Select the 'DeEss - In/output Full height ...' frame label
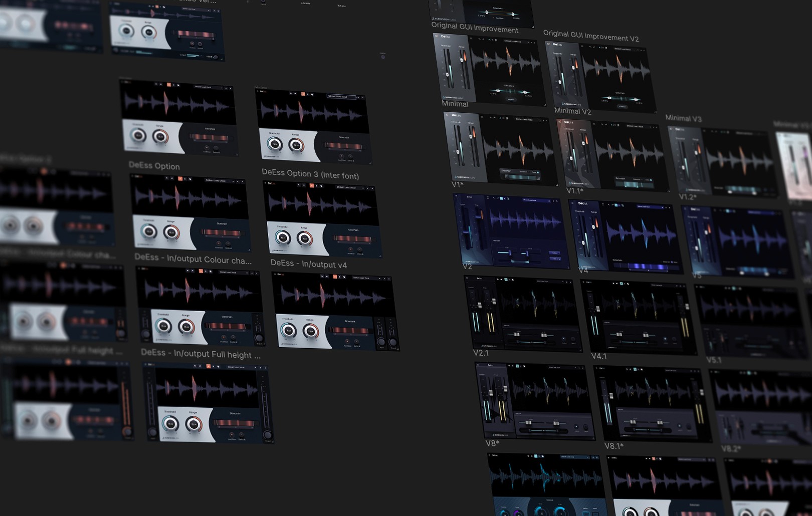Screen dimensions: 812x516 pos(200,354)
